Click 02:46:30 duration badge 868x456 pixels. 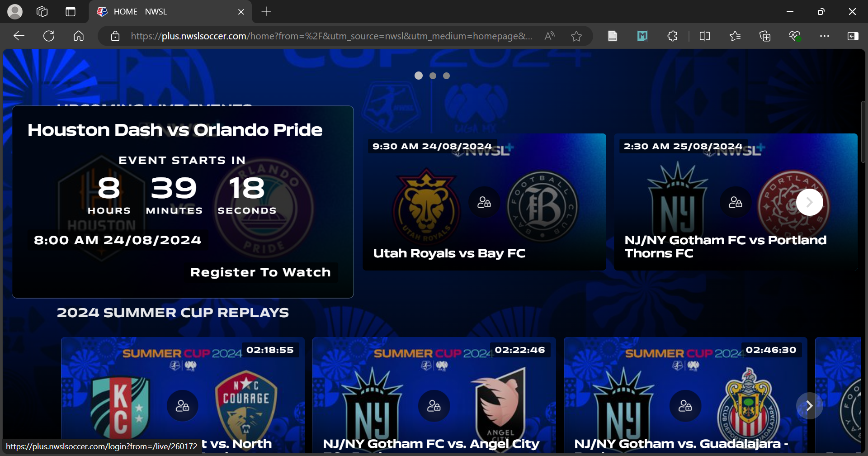[771, 350]
